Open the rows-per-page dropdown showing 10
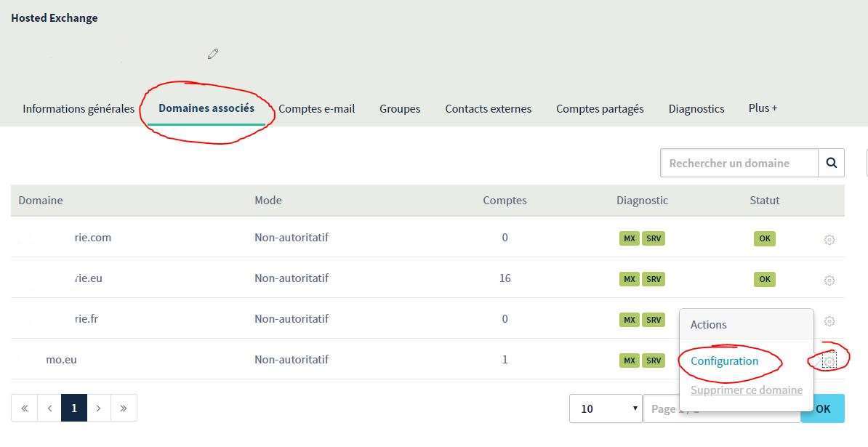The width and height of the screenshot is (868, 447). pos(605,408)
